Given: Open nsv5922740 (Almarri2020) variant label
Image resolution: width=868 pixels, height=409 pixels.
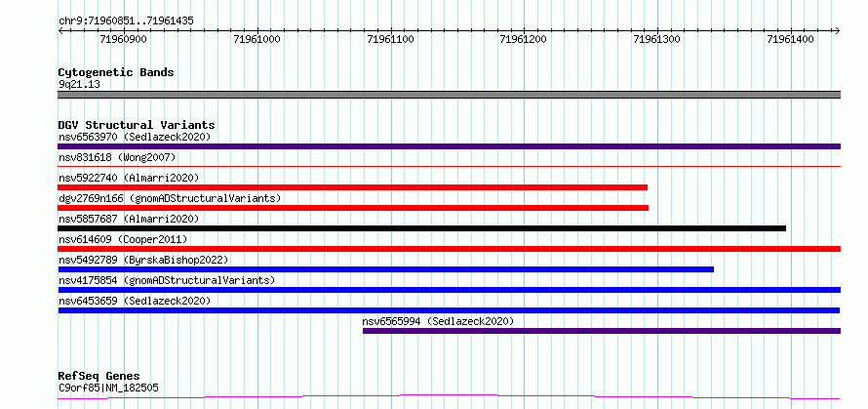Looking at the screenshot, I should (129, 178).
